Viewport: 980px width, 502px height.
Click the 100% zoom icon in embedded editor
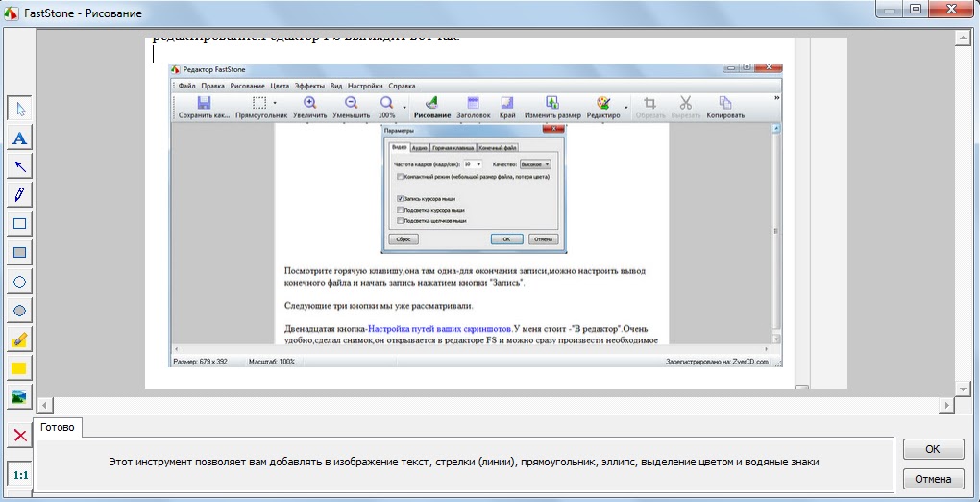[x=387, y=108]
